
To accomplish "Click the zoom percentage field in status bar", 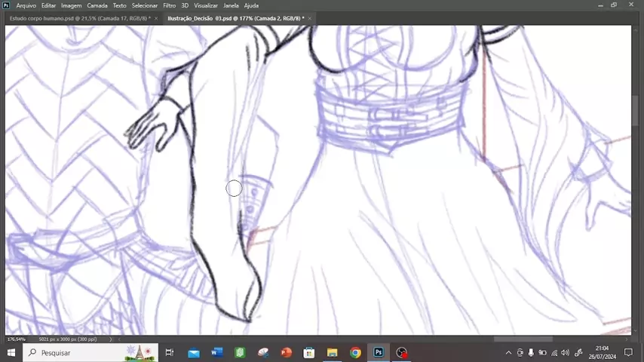I will point(17,339).
